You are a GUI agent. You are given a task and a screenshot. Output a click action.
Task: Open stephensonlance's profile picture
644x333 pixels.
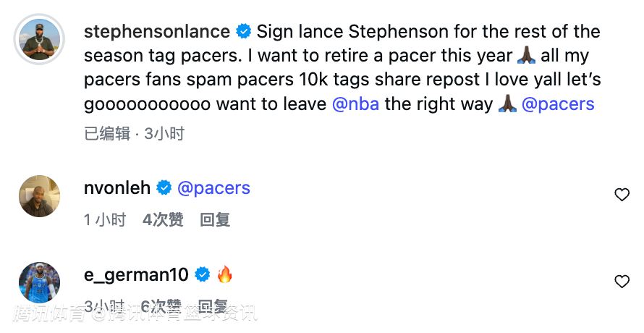(x=39, y=37)
